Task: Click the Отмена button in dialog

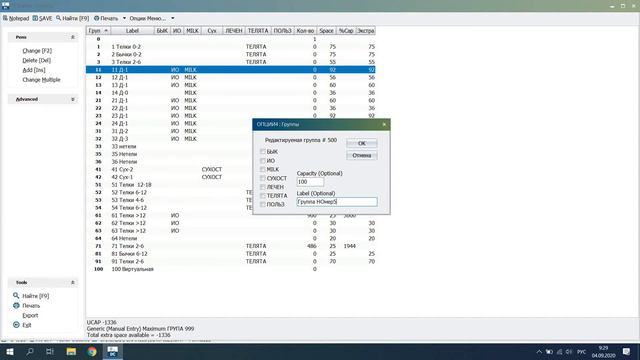Action: click(362, 155)
